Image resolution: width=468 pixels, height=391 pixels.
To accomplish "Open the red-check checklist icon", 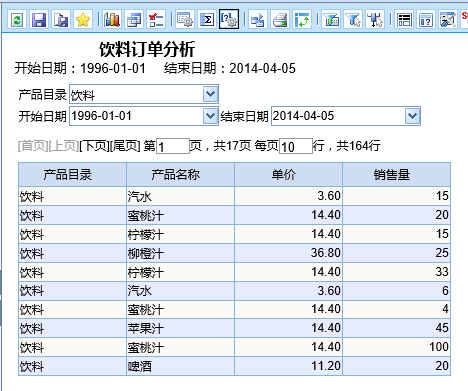I will coord(156,20).
